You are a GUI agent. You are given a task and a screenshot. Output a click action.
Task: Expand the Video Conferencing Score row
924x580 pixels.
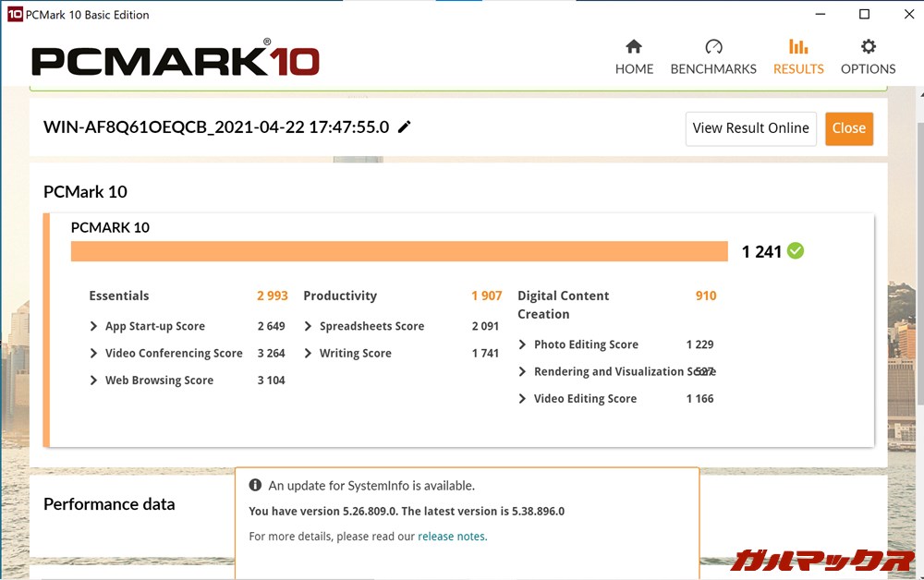(94, 353)
